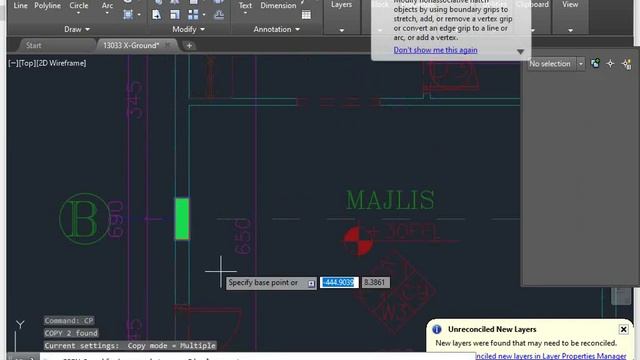
Task: Click the Scale icon in the Modify panel
Action: point(175,15)
